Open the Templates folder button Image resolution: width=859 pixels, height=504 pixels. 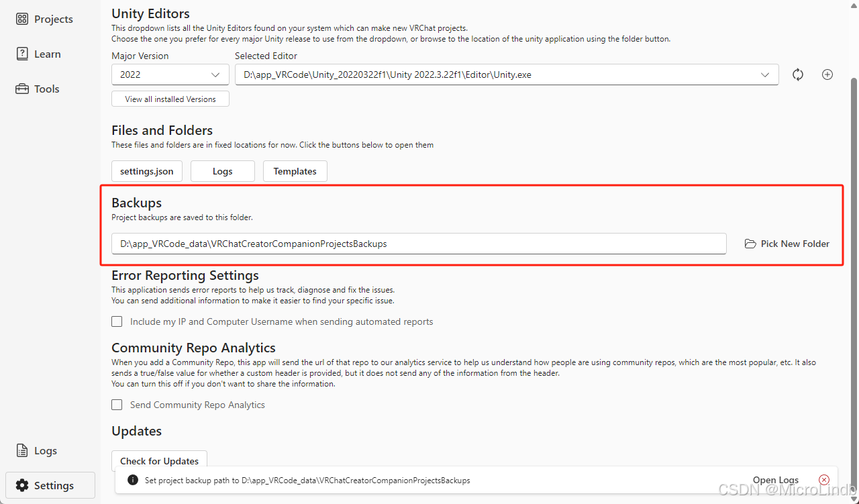295,171
